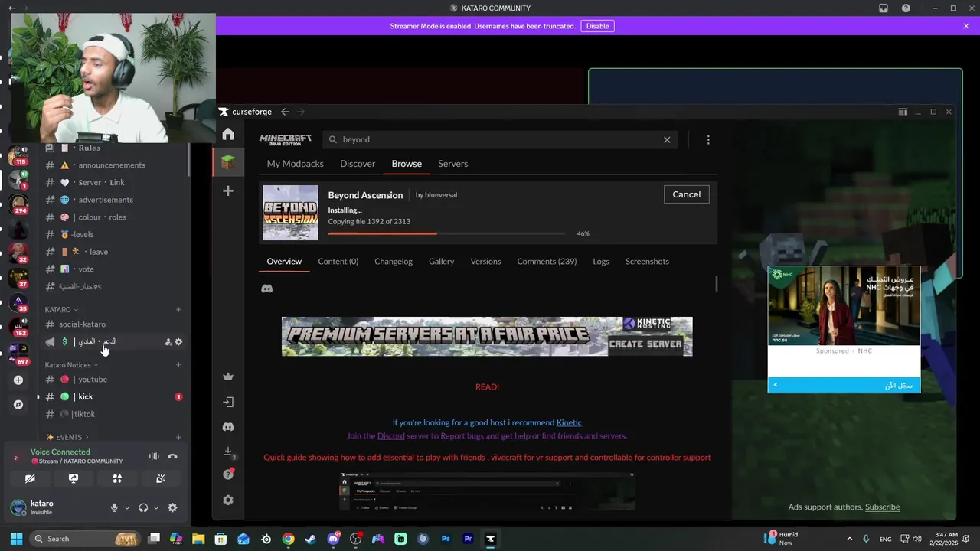The image size is (980, 551).
Task: Open the Screenshots tab
Action: [x=647, y=262]
